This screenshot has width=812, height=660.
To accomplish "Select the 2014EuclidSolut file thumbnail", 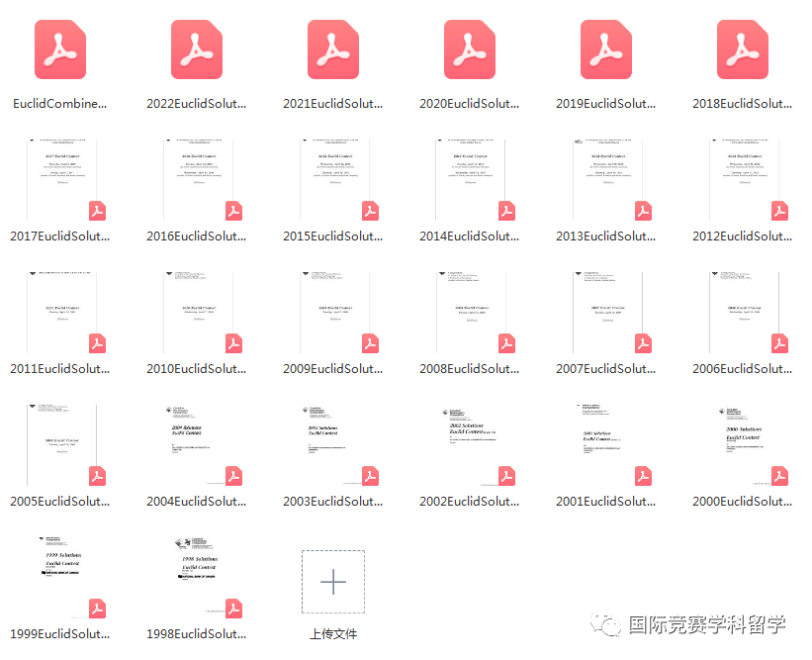I will pos(471,180).
